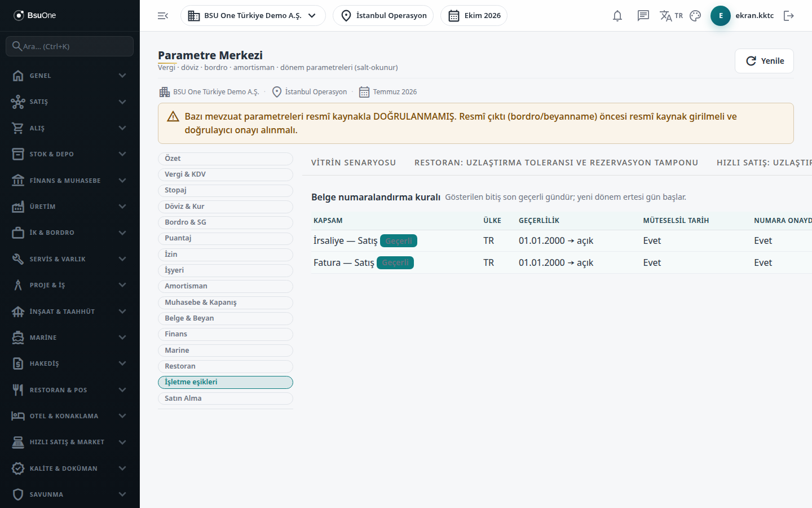This screenshot has width=812, height=508.
Task: Open notifications bell icon
Action: tap(617, 16)
